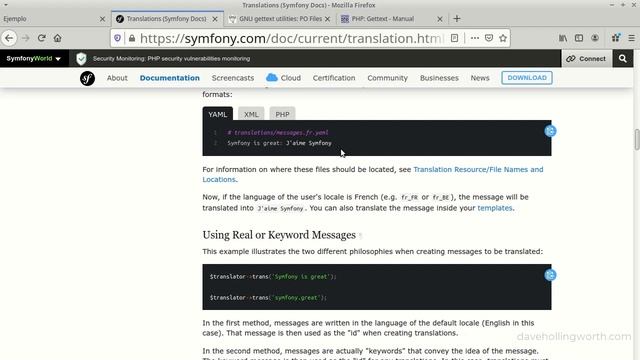640x360 pixels.
Task: Copy the translator trans code block
Action: point(550,275)
